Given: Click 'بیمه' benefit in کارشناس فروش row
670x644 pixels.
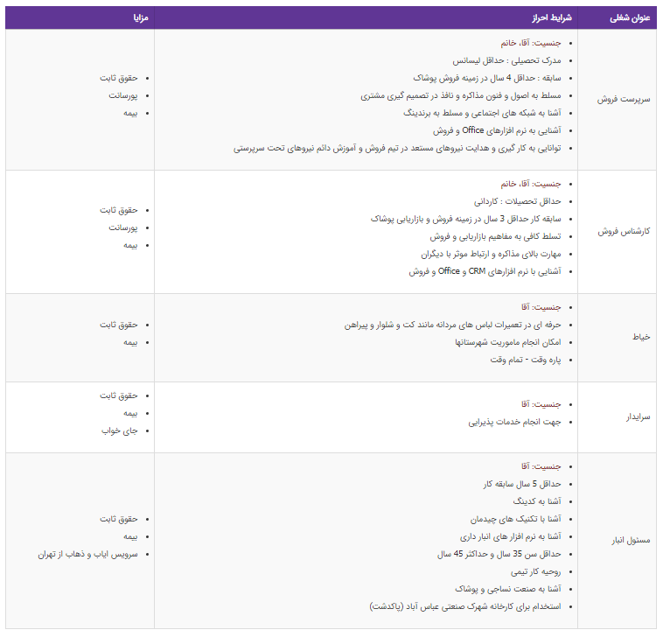Looking at the screenshot, I should [130, 245].
